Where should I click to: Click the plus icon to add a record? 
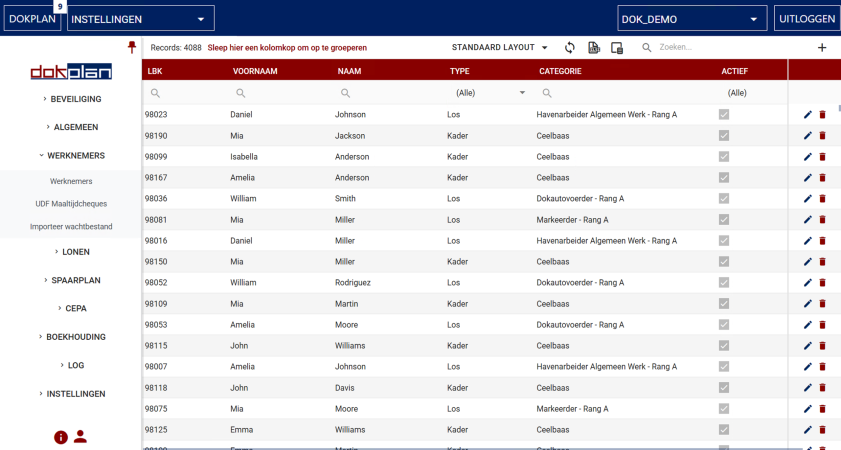pyautogui.click(x=822, y=47)
